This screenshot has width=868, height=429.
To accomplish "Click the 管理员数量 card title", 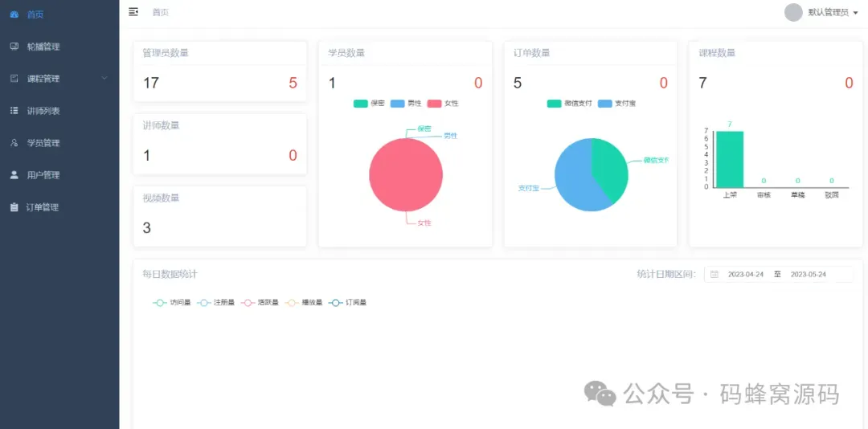I will pyautogui.click(x=166, y=53).
